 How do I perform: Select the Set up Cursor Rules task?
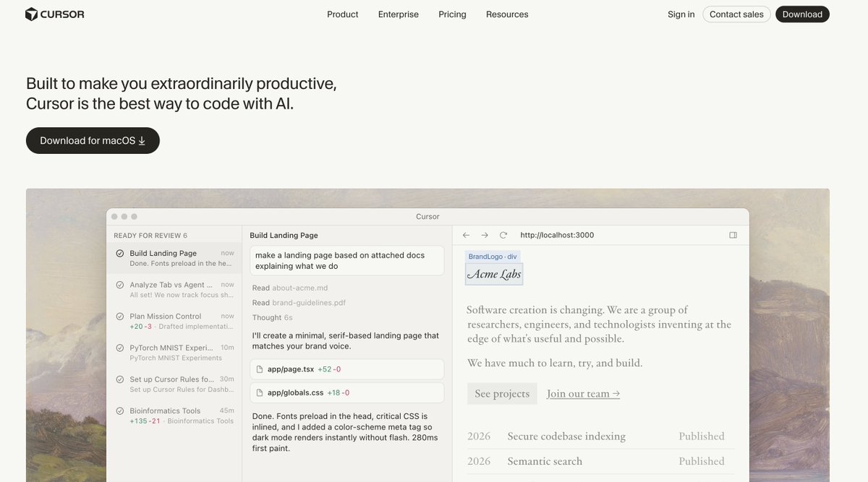click(x=174, y=384)
